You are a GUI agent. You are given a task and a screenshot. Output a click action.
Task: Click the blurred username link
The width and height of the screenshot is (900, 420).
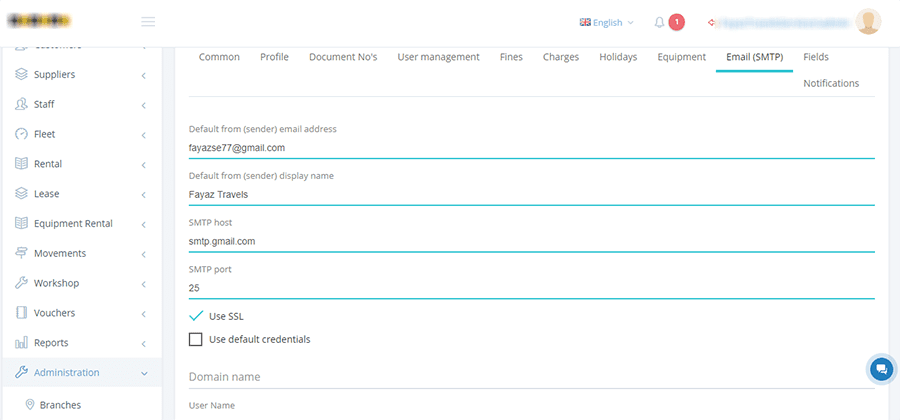[x=783, y=22]
